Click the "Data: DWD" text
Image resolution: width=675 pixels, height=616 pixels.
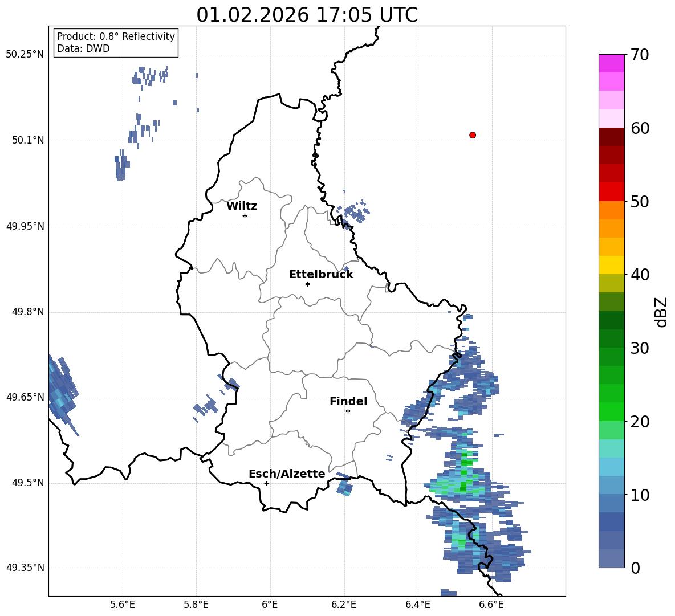tap(83, 48)
